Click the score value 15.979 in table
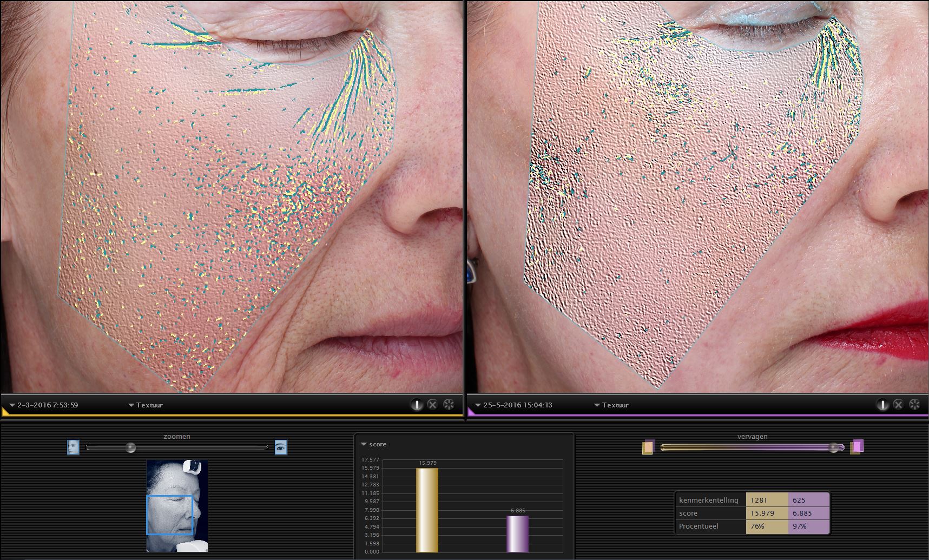Screen dimensions: 929x560 click(767, 513)
